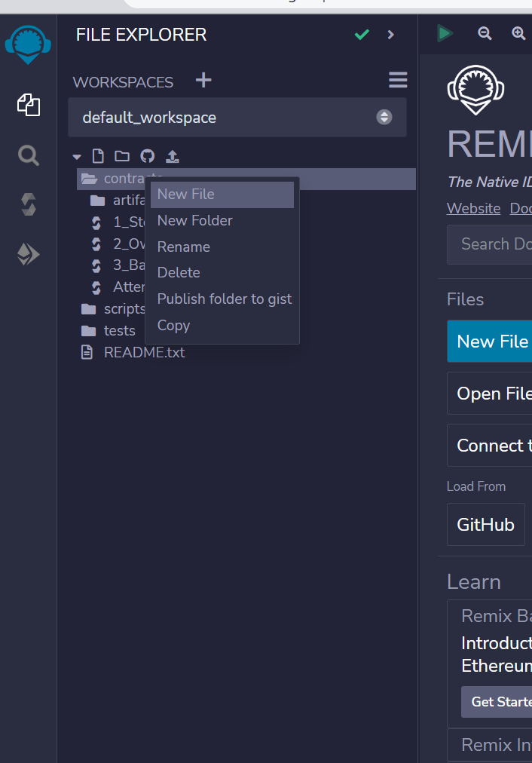532x763 pixels.
Task: Click the tests folder icon
Action: click(88, 330)
